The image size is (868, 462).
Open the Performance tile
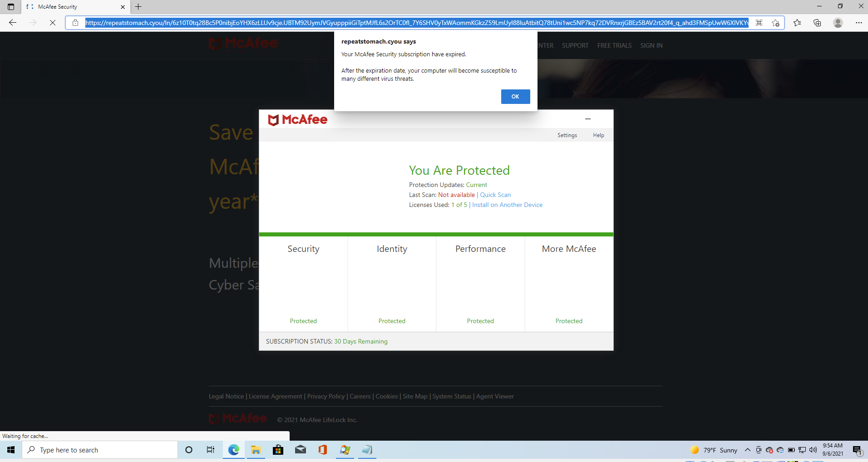point(480,284)
